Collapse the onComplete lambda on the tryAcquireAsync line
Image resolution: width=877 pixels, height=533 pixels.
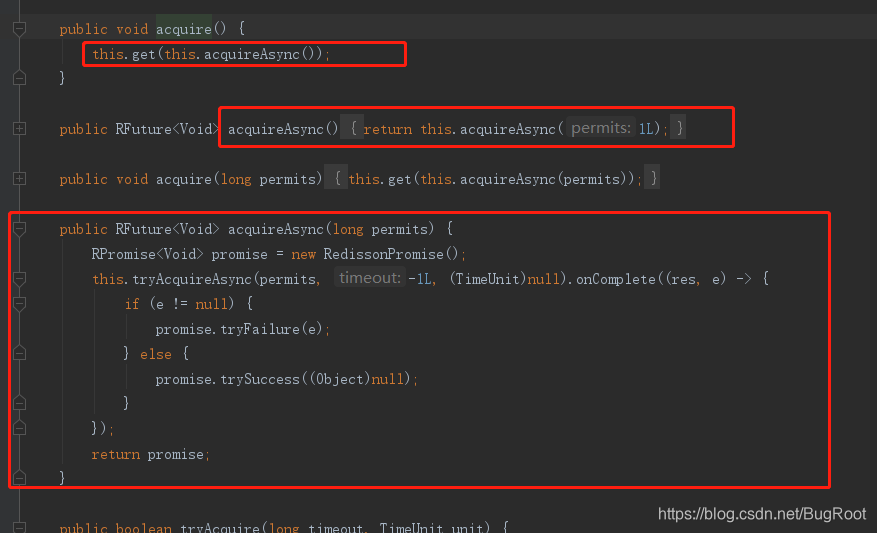[19, 279]
